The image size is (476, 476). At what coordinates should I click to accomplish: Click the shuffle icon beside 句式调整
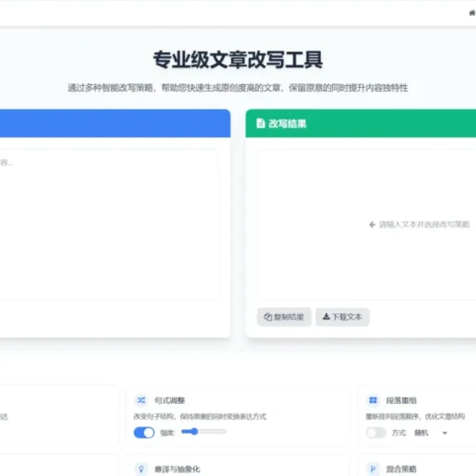(x=141, y=400)
